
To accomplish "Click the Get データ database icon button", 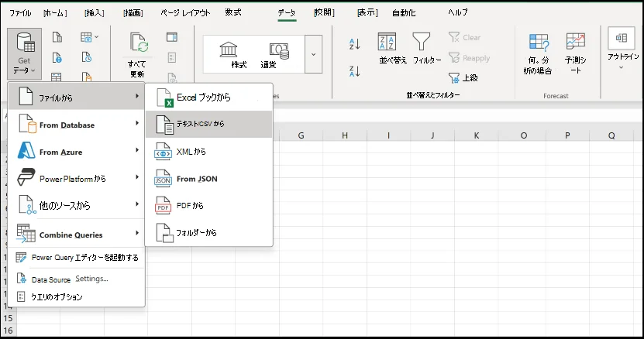I will pyautogui.click(x=24, y=53).
